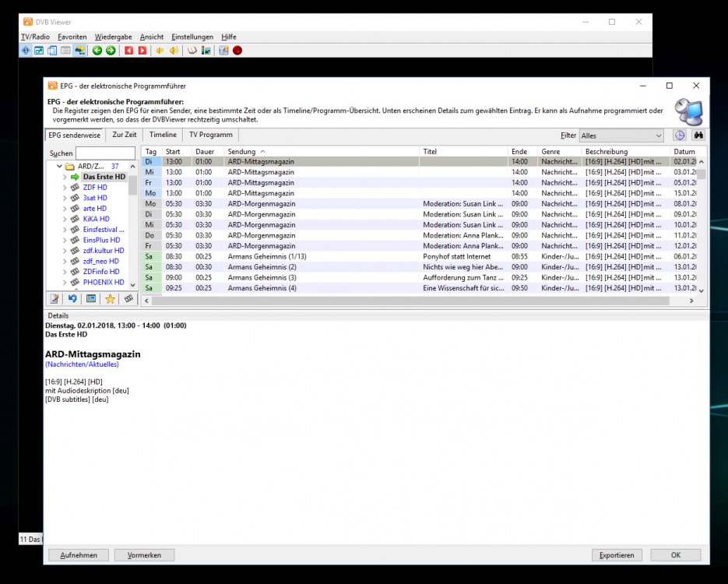Expand the 3sat HD tree node
The width and height of the screenshot is (728, 584).
65,198
